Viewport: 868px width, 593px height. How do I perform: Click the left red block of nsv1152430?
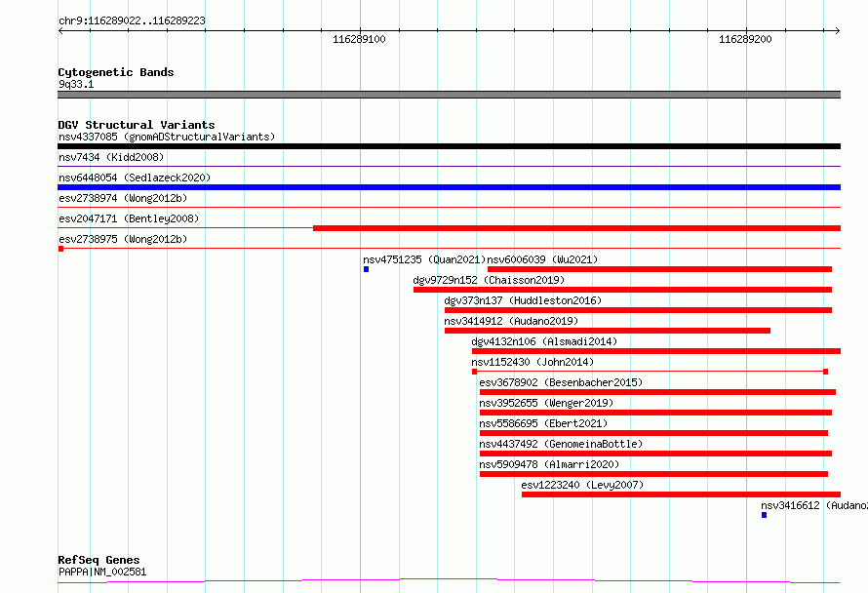click(474, 372)
